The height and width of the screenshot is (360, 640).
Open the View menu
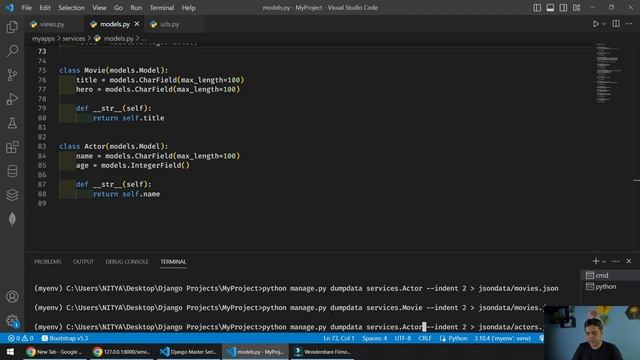click(99, 8)
